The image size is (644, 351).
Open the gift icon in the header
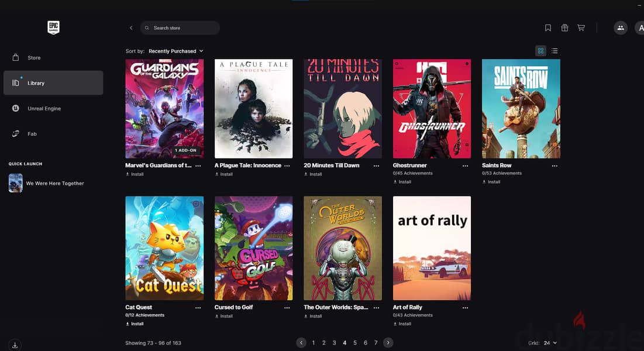tap(564, 28)
